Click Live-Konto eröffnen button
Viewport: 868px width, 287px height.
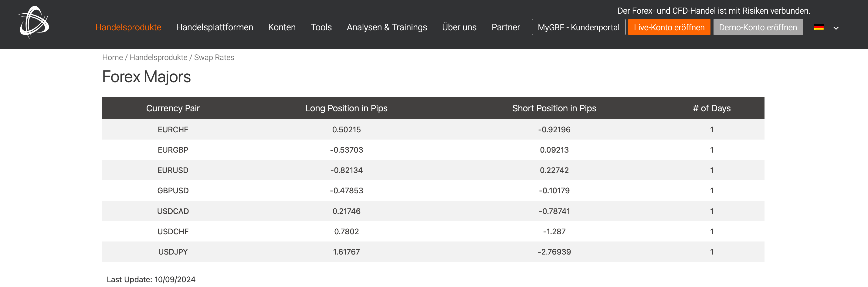pos(669,27)
